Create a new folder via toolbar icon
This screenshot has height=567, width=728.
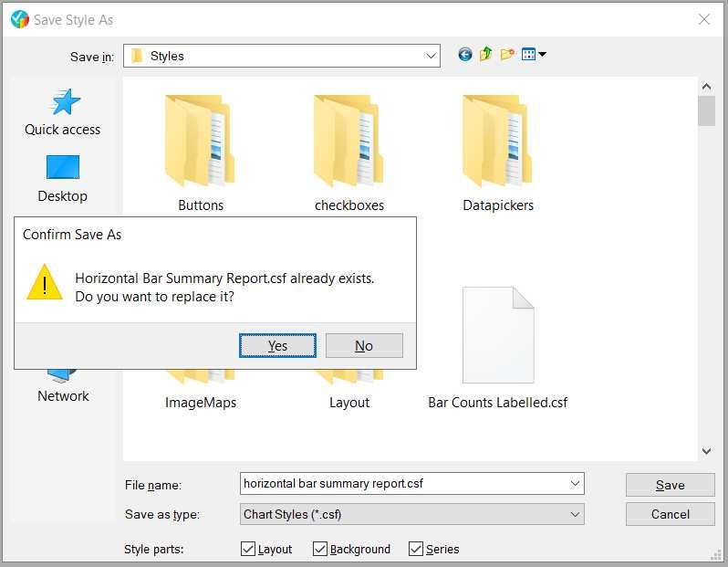click(x=507, y=55)
